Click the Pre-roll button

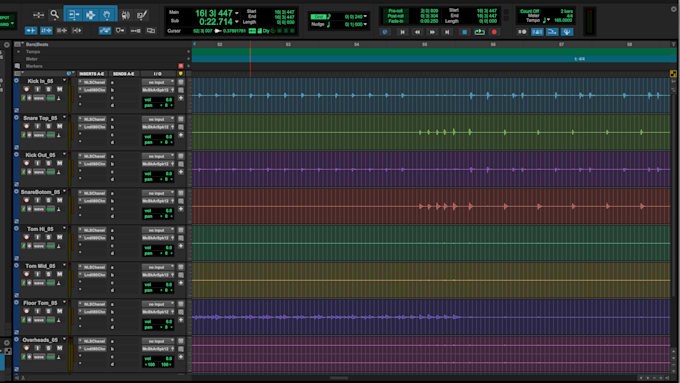click(395, 10)
